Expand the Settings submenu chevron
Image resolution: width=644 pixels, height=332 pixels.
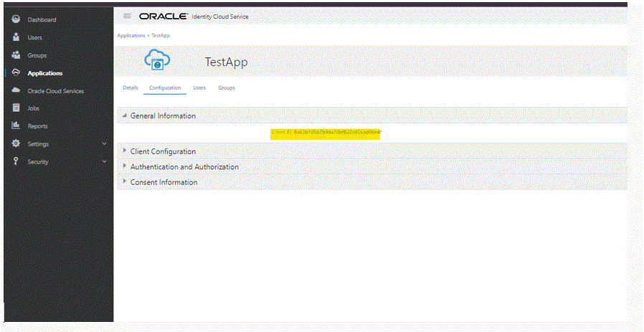pos(104,144)
